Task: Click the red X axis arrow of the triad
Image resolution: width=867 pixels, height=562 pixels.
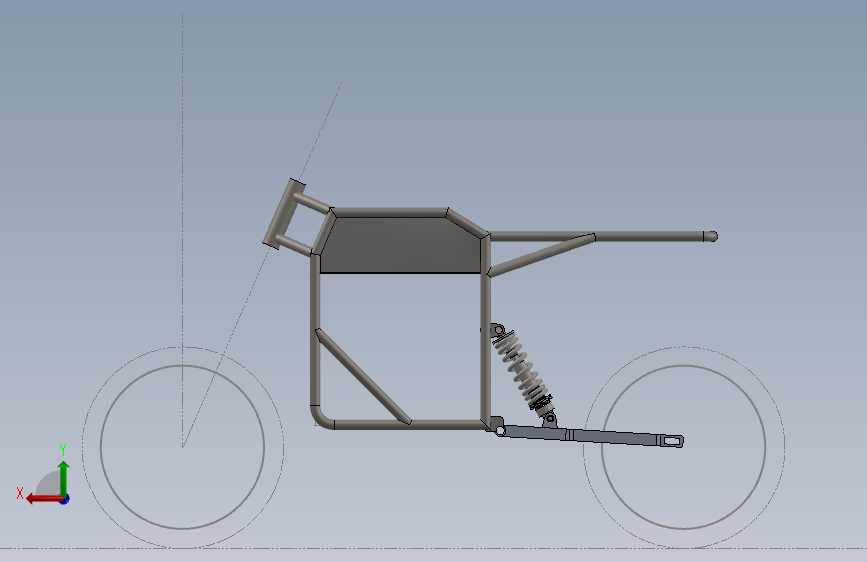Action: (43, 499)
